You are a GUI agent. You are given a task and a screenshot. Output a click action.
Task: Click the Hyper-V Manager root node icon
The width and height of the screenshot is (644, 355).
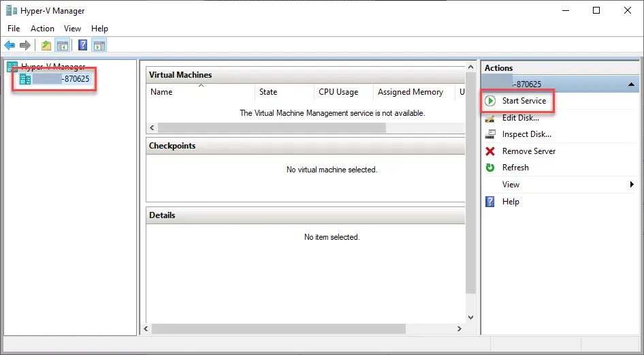(x=12, y=67)
